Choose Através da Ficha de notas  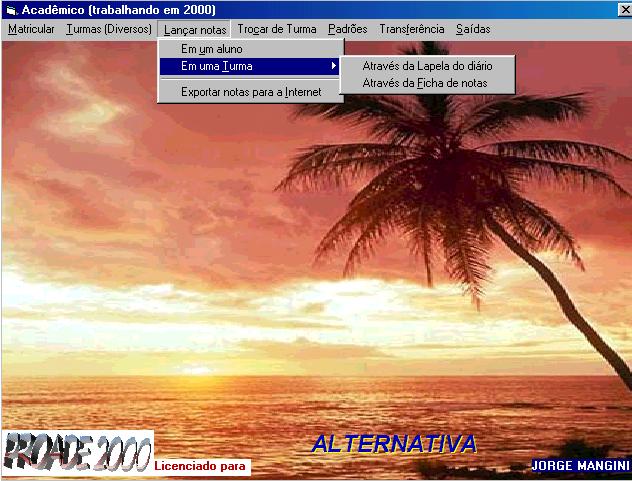tap(425, 83)
